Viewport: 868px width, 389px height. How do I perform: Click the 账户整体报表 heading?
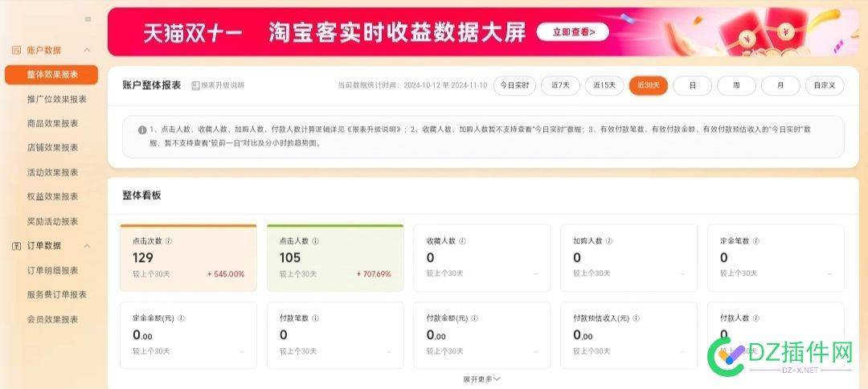[x=152, y=85]
